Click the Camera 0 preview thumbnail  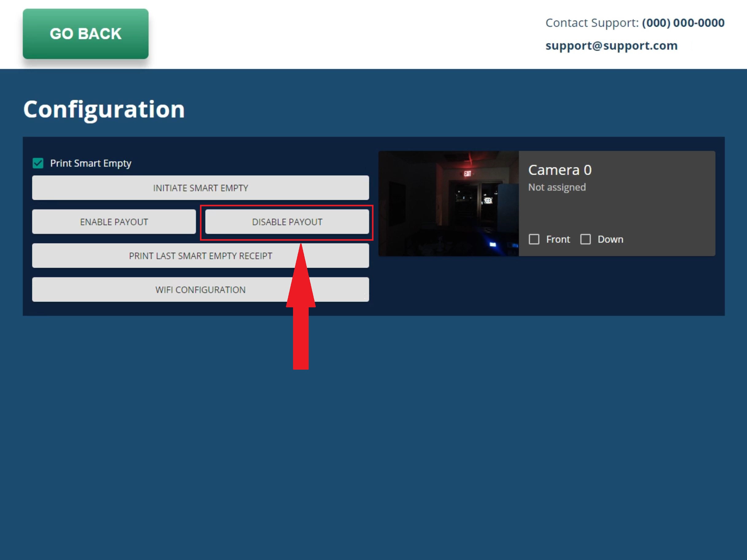[449, 204]
